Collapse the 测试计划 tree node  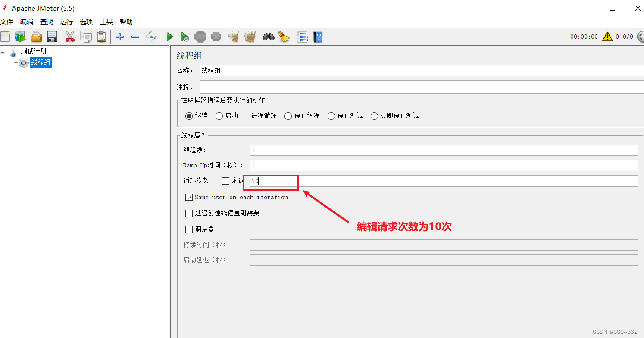[3, 52]
